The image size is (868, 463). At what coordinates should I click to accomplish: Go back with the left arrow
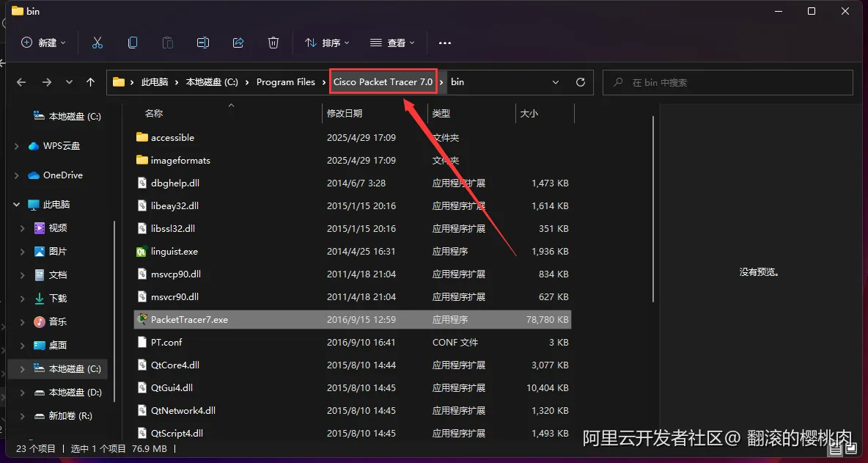21,82
